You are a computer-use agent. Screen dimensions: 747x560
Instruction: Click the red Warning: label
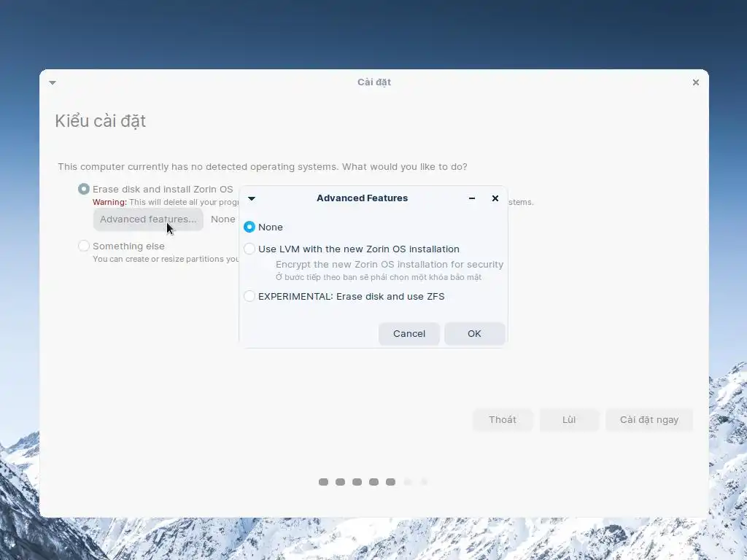tap(109, 202)
